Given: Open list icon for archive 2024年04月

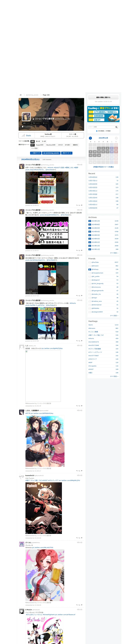Looking at the screenshot, I should click(x=90, y=232).
